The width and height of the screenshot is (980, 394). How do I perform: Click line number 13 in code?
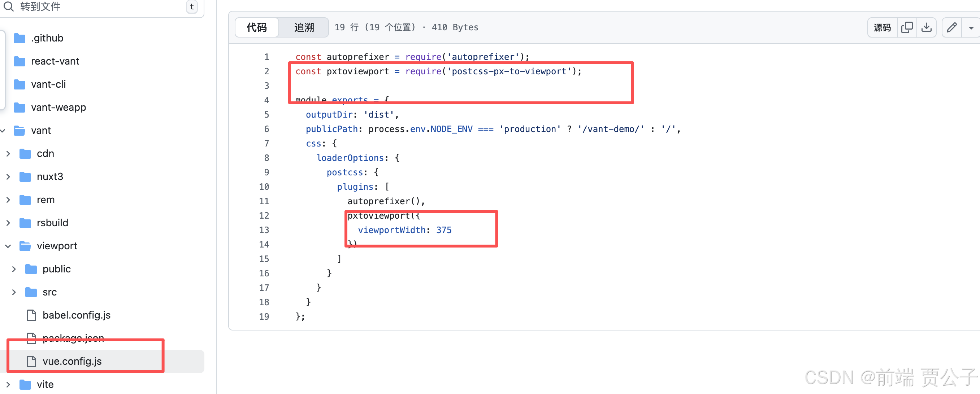(264, 230)
